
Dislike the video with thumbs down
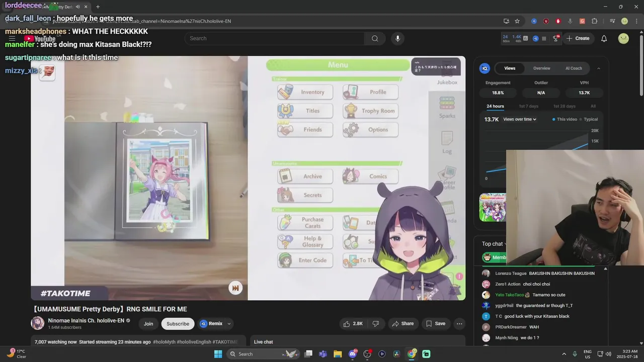coord(375,324)
